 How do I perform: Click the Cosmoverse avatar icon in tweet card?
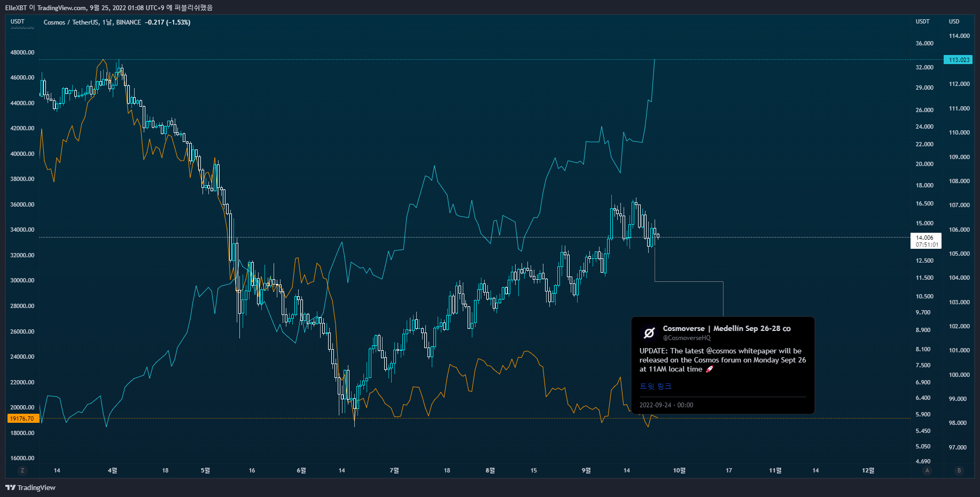649,333
